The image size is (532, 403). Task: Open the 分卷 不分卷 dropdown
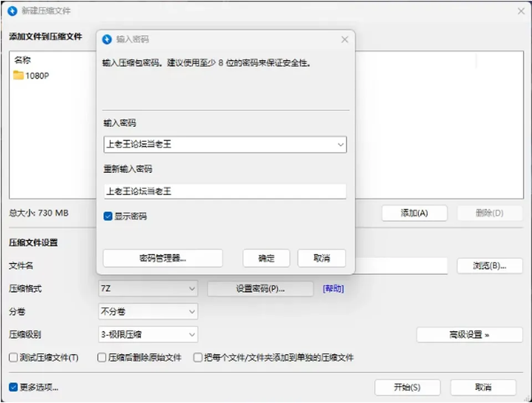(x=149, y=312)
